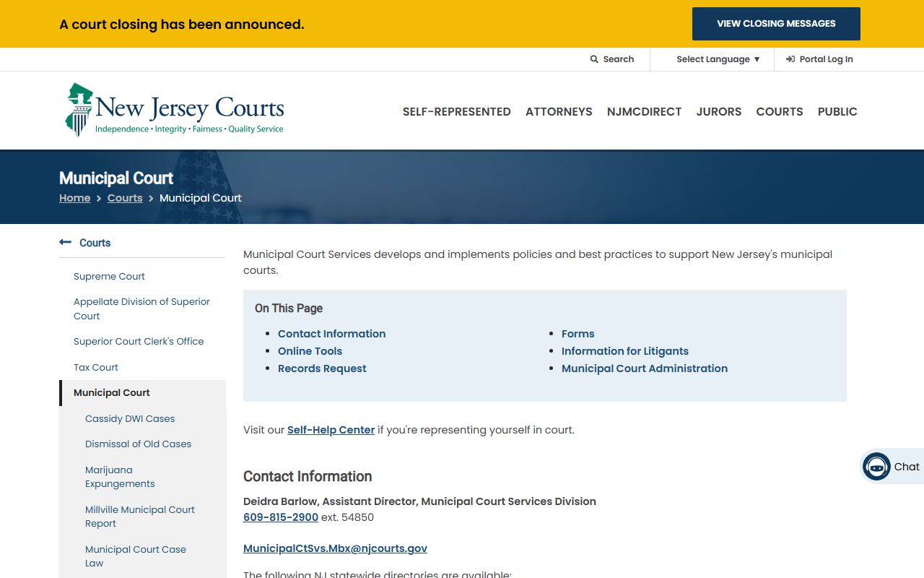The height and width of the screenshot is (578, 924).
Task: Open Appellate Division of Superior Court link
Action: coord(141,309)
